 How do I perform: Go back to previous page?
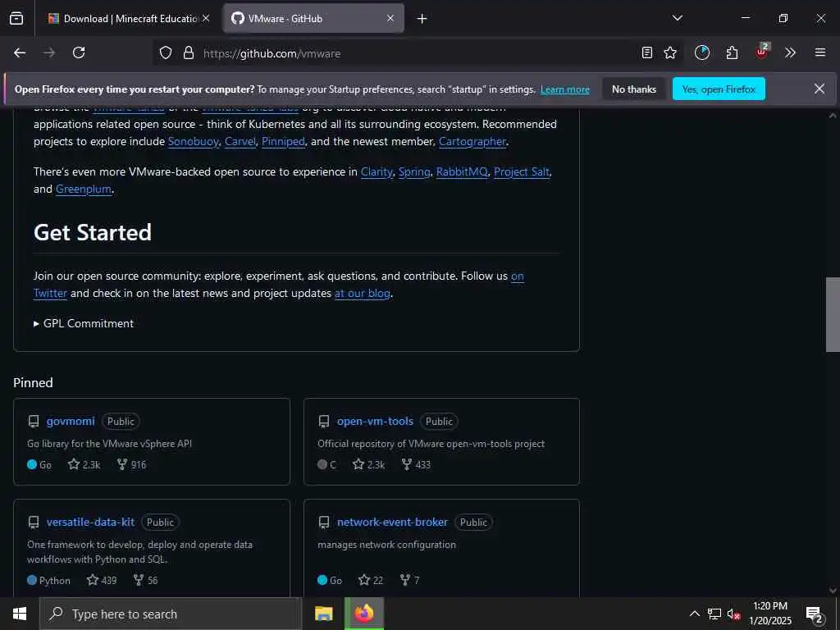20,53
